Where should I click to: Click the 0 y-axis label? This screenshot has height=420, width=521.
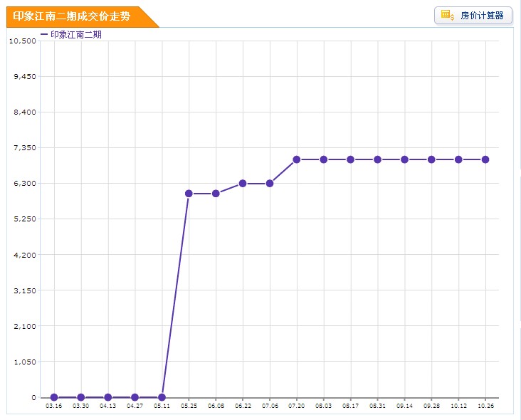coord(33,397)
